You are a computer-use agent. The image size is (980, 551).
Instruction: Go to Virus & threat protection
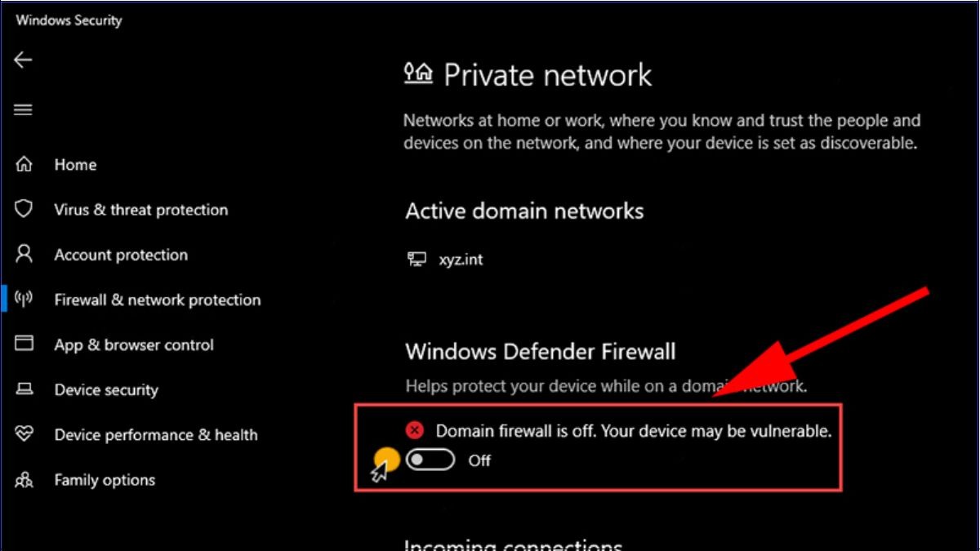[141, 210]
